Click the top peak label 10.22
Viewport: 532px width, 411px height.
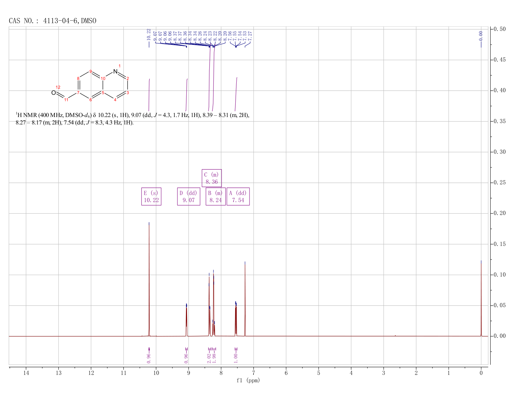149,34
